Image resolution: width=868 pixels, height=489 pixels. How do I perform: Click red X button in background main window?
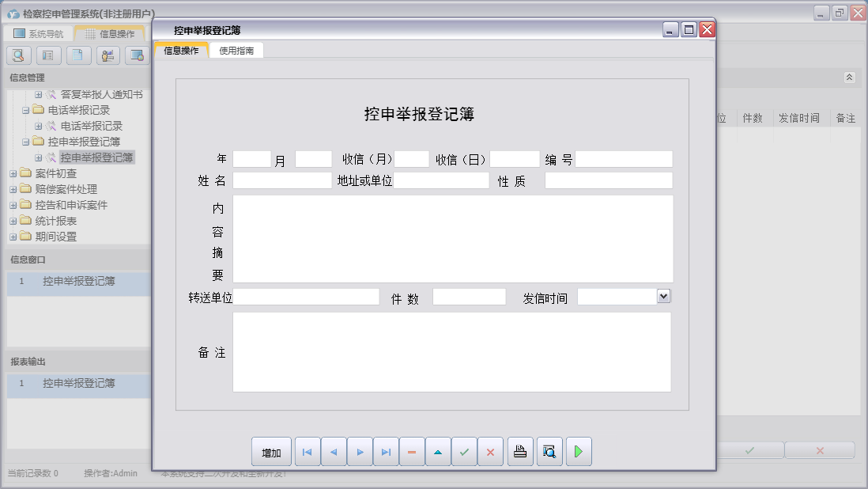[x=820, y=451]
